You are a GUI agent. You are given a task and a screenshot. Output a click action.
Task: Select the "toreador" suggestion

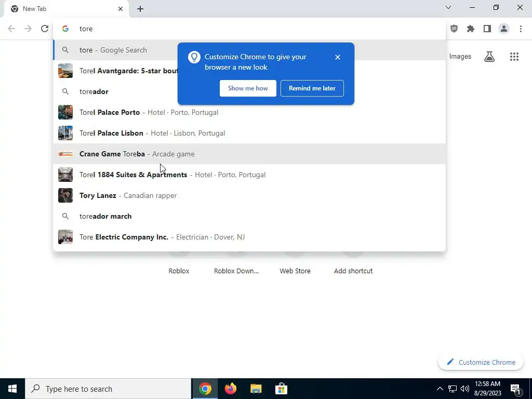click(249, 91)
